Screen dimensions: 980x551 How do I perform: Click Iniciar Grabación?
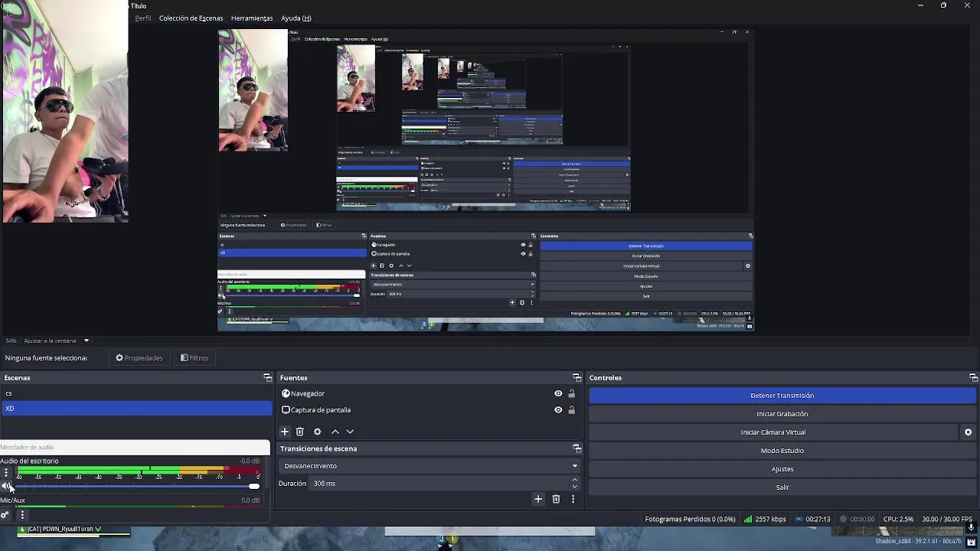(x=782, y=414)
